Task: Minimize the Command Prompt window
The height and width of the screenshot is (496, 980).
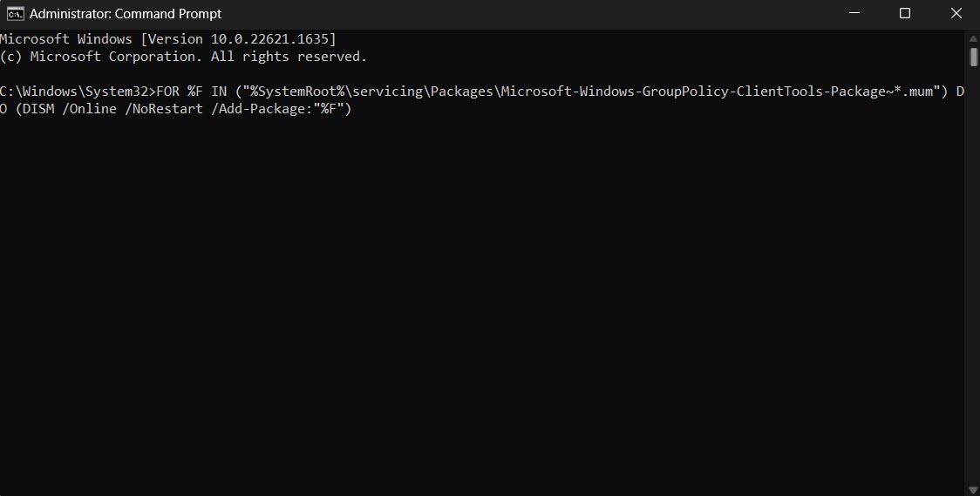Action: coord(855,13)
